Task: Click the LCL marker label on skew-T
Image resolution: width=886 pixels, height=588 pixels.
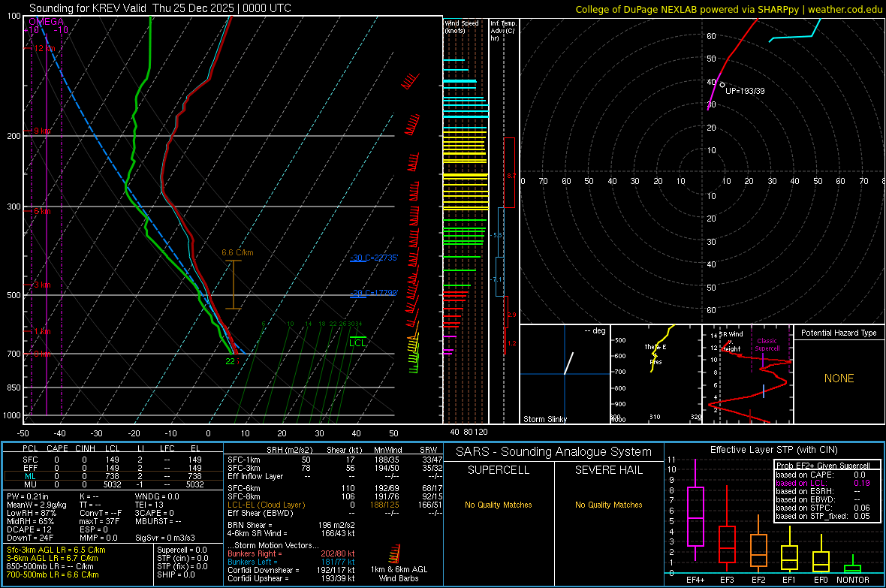Action: click(x=357, y=342)
